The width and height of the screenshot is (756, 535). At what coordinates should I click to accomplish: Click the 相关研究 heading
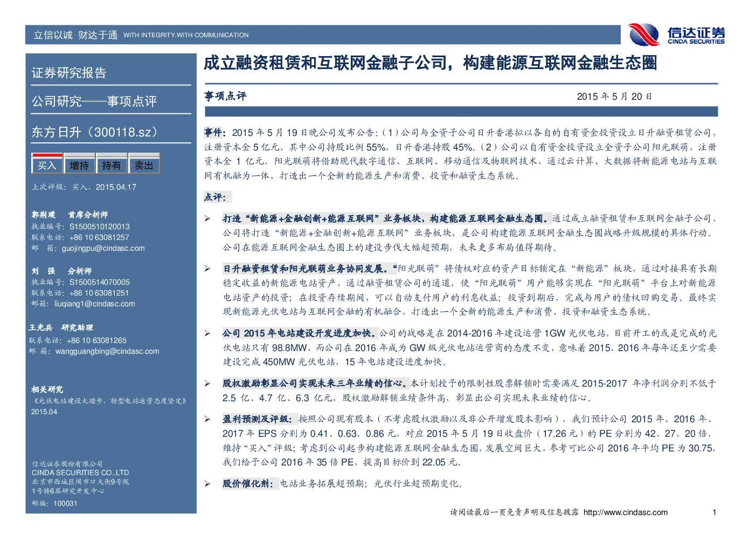[x=47, y=389]
